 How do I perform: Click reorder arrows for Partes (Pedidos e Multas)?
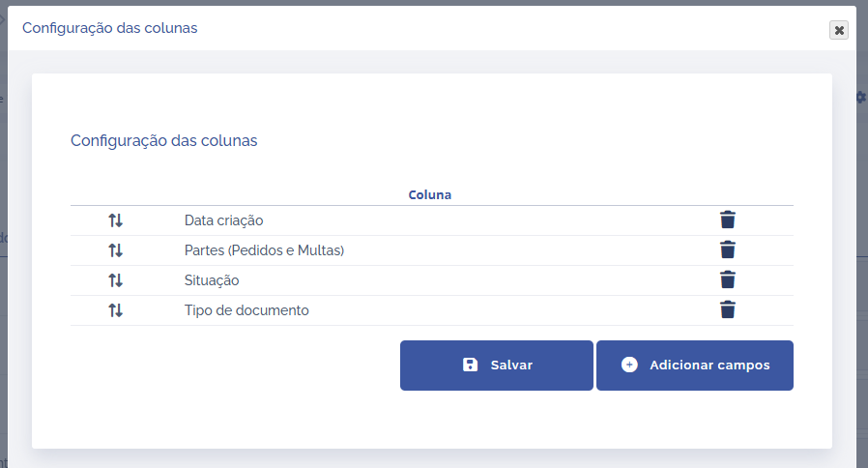coord(115,250)
